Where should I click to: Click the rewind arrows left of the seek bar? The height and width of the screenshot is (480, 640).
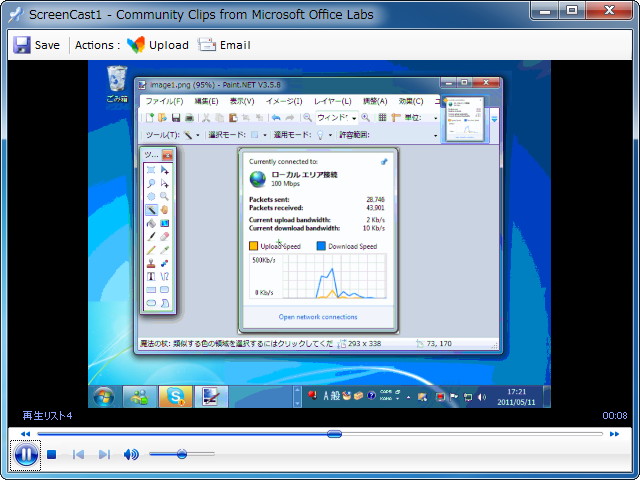pyautogui.click(x=25, y=434)
